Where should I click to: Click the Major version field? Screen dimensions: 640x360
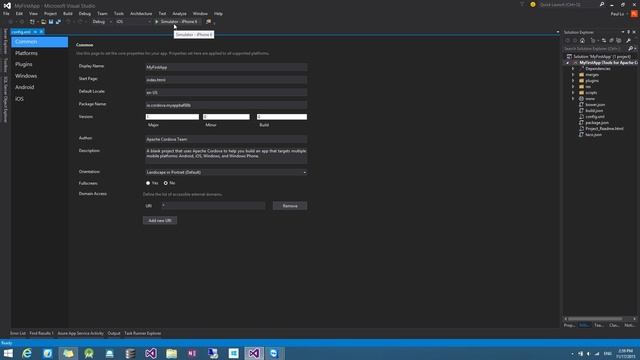tap(172, 117)
